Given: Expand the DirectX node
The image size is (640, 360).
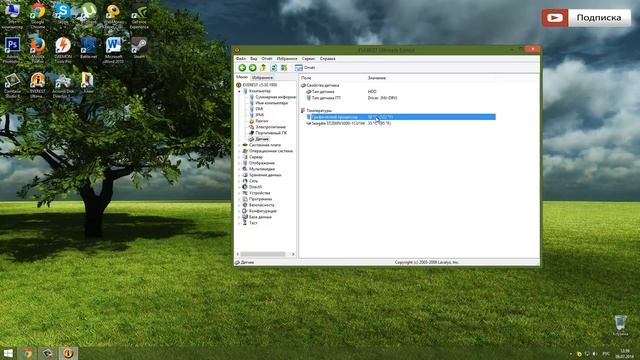Looking at the screenshot, I should [x=239, y=187].
